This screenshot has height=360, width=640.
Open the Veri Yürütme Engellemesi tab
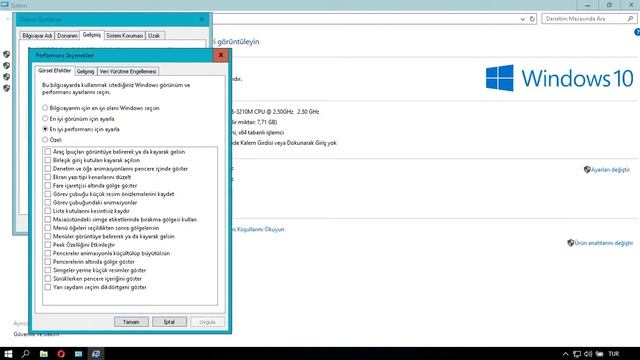[x=128, y=71]
